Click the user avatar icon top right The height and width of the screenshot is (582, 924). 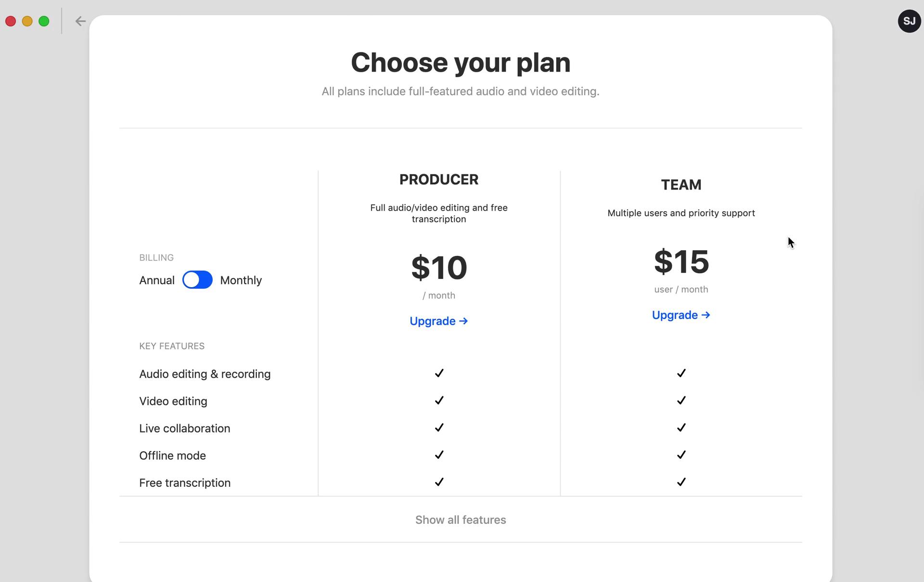(x=909, y=22)
